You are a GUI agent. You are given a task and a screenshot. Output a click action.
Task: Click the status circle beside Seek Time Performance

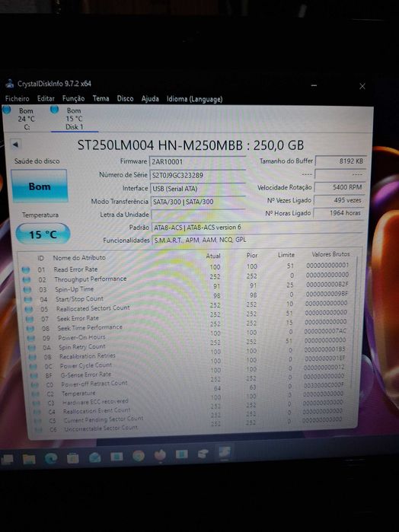[30, 329]
